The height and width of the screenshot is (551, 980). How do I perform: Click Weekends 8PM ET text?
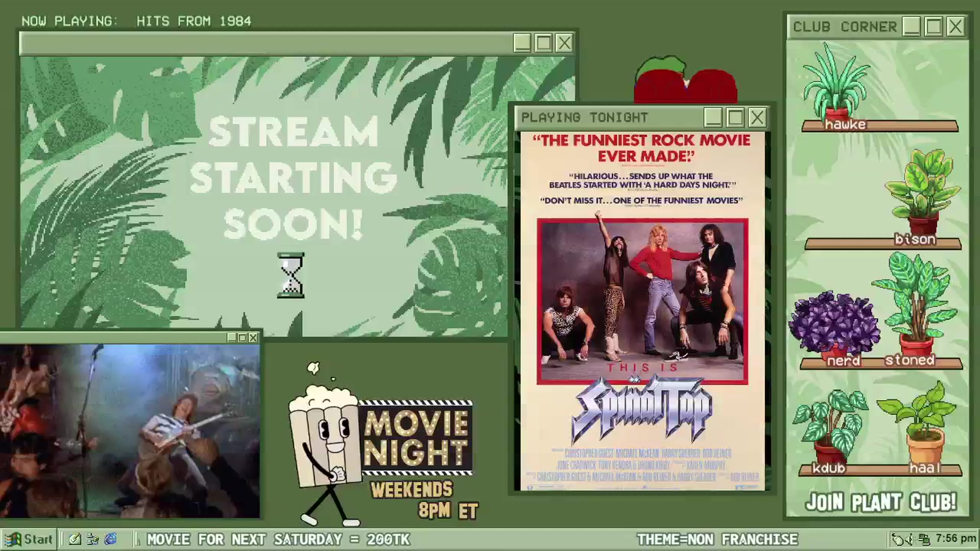click(424, 500)
